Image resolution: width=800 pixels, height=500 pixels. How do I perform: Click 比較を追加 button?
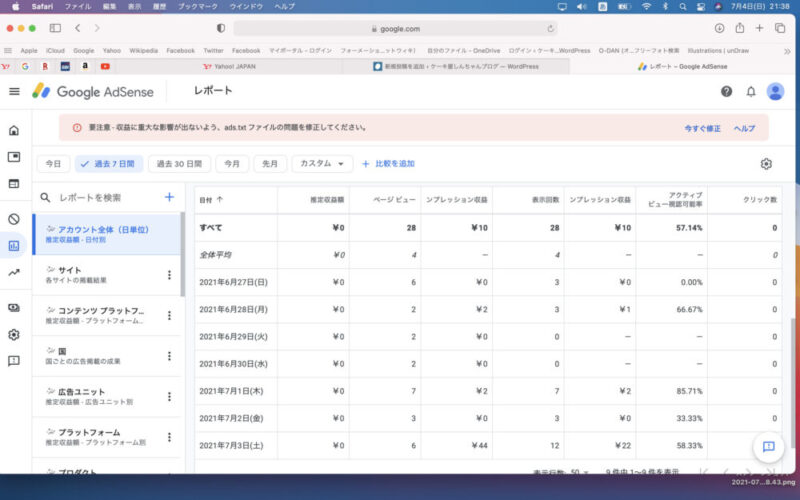click(x=388, y=164)
